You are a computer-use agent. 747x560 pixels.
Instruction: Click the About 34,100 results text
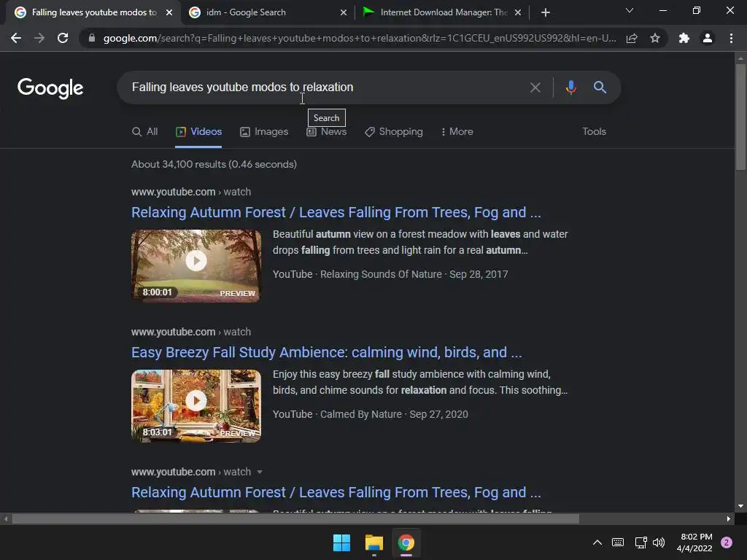tap(214, 164)
